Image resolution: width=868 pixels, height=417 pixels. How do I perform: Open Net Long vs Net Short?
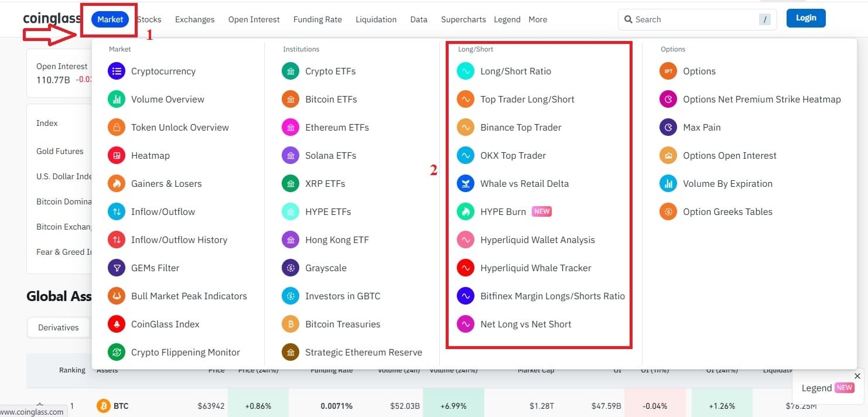[525, 324]
